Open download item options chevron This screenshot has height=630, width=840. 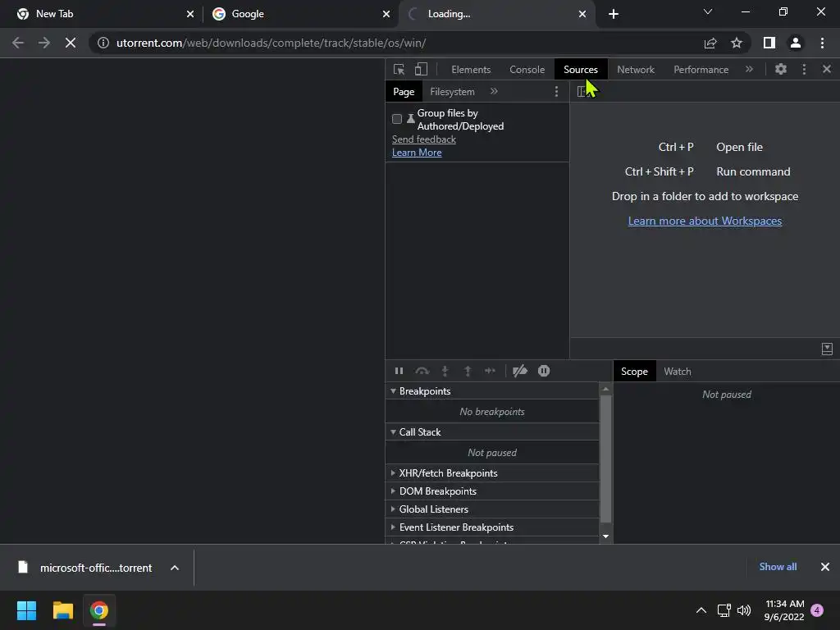[175, 568]
